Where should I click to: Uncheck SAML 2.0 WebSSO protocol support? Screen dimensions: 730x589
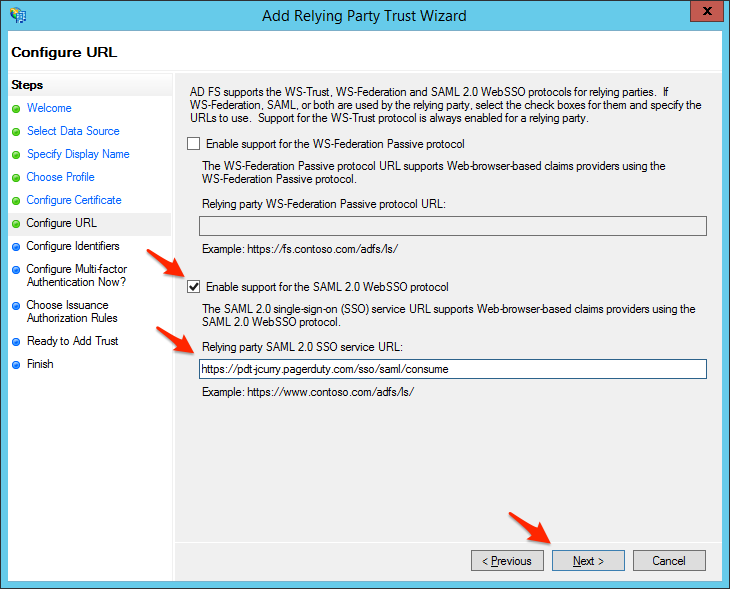click(194, 287)
